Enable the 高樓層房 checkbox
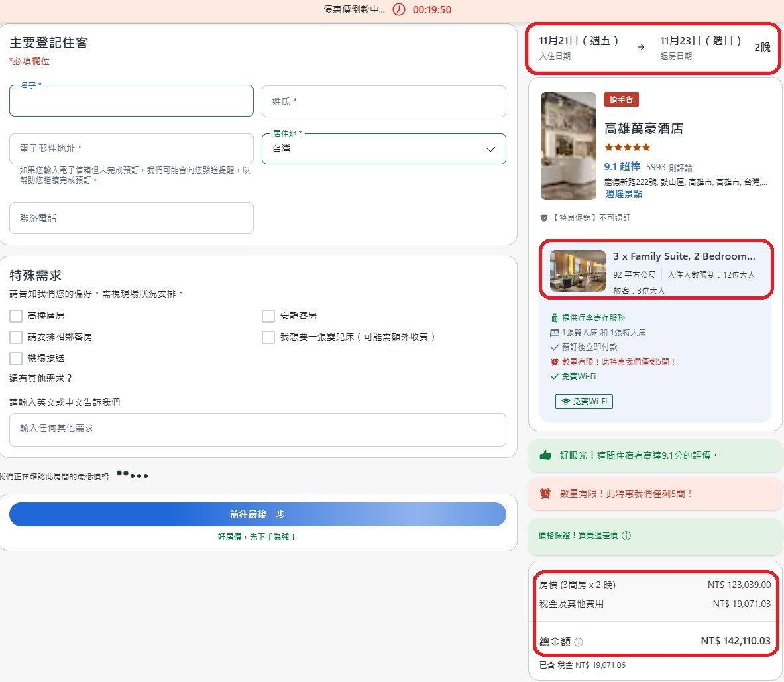Image resolution: width=784 pixels, height=682 pixels. coord(16,315)
